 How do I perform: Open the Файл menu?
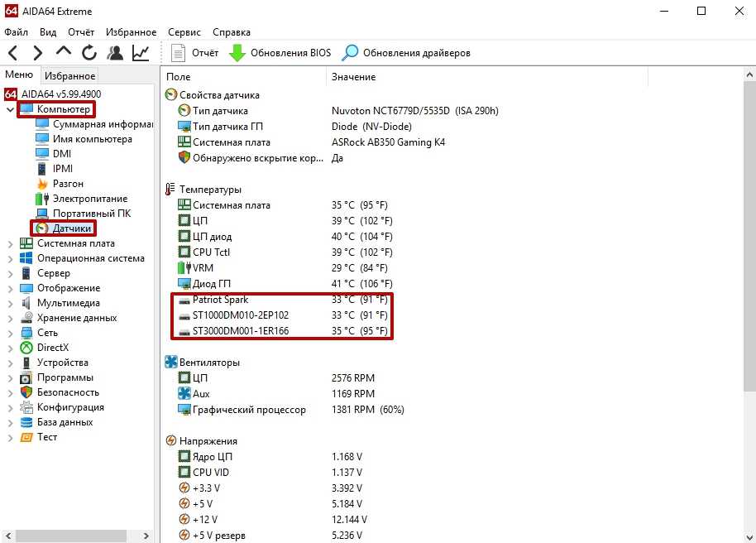click(x=16, y=32)
